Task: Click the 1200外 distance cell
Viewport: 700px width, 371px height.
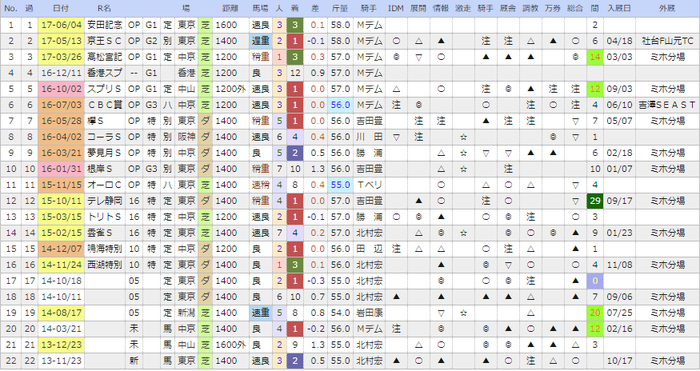Action: tap(230, 89)
